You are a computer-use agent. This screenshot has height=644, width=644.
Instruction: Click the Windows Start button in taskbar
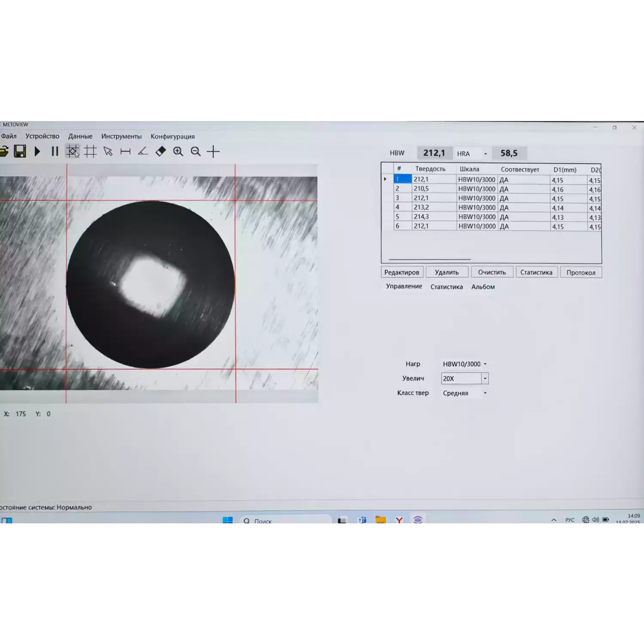pyautogui.click(x=228, y=521)
